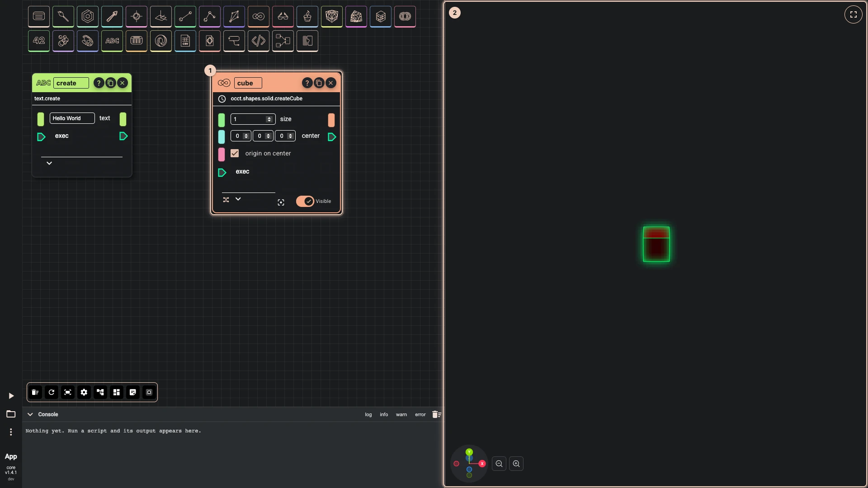Close the cube node
868x488 pixels.
[331, 83]
